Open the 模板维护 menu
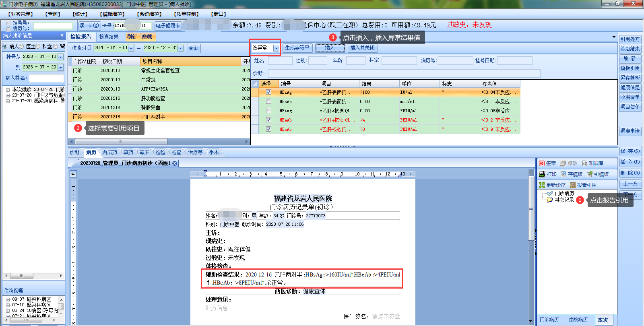The image size is (644, 326). (113, 14)
